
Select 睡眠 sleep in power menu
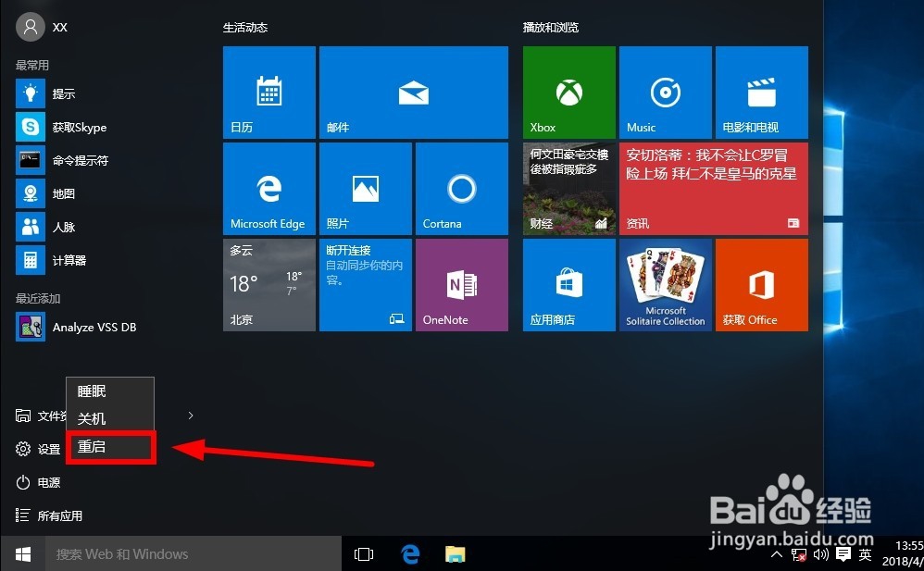110,391
